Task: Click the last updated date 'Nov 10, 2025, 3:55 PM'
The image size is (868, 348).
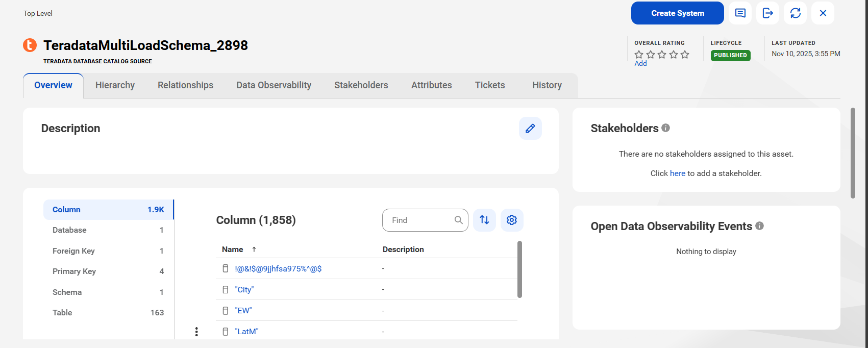Action: [x=806, y=54]
